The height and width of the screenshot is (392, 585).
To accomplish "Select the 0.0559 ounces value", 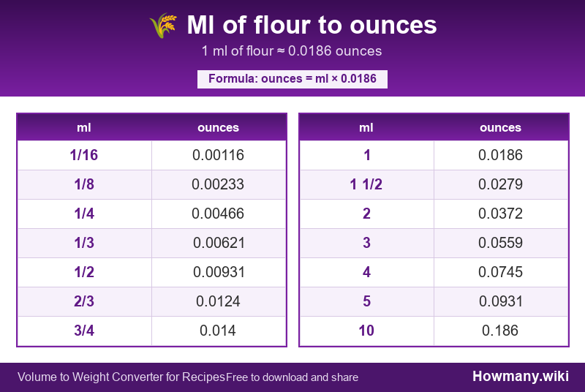I will coord(501,244).
